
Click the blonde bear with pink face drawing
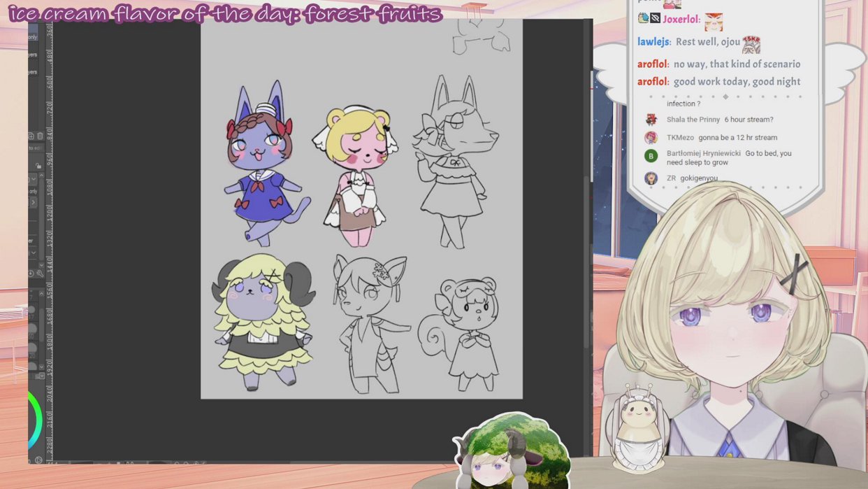pyautogui.click(x=356, y=175)
